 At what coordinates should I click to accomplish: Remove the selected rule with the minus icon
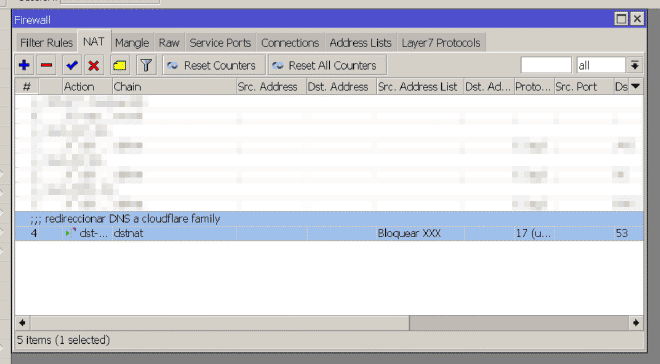point(46,65)
